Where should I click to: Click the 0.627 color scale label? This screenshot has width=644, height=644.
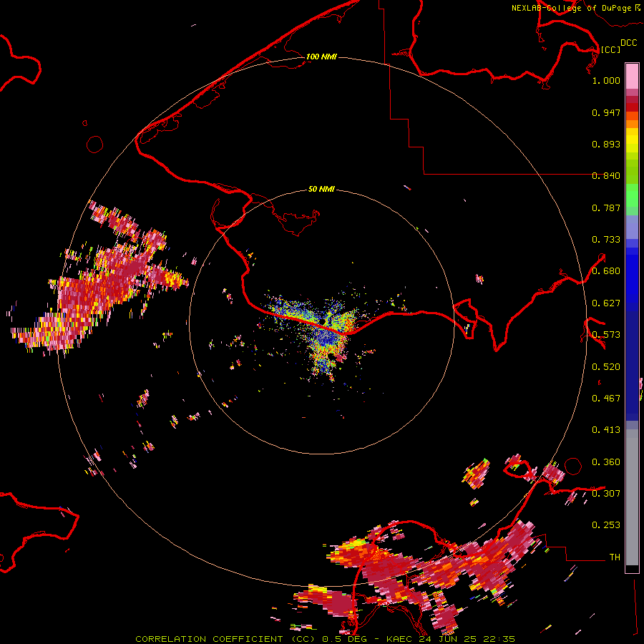tap(606, 303)
